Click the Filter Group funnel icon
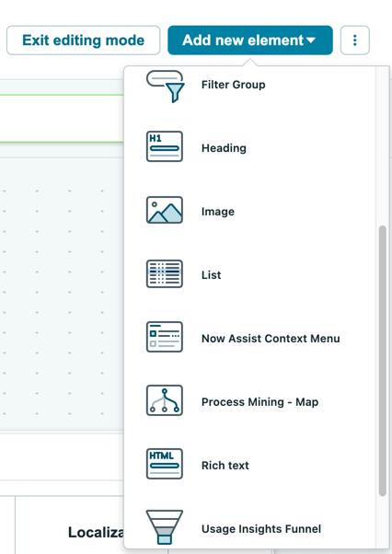392x554 pixels. 166,86
